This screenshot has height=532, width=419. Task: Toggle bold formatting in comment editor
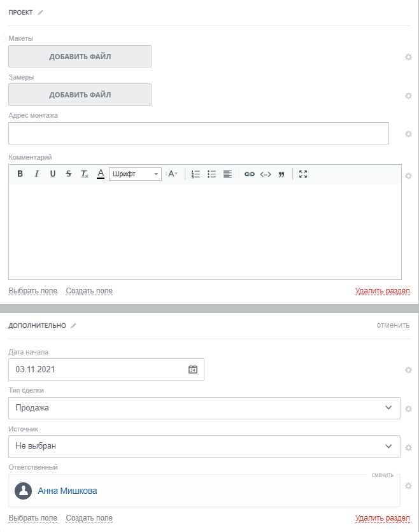(20, 174)
